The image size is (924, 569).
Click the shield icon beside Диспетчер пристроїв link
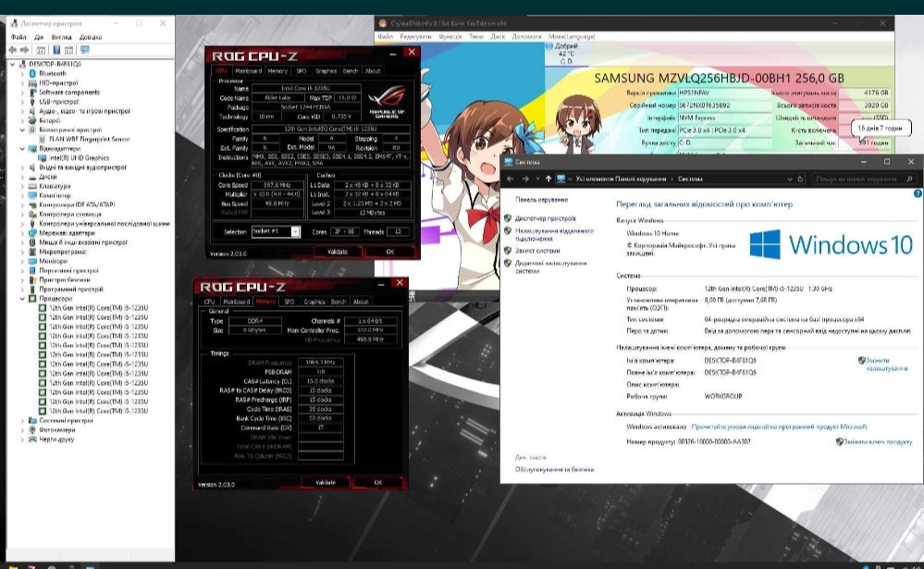tap(509, 217)
